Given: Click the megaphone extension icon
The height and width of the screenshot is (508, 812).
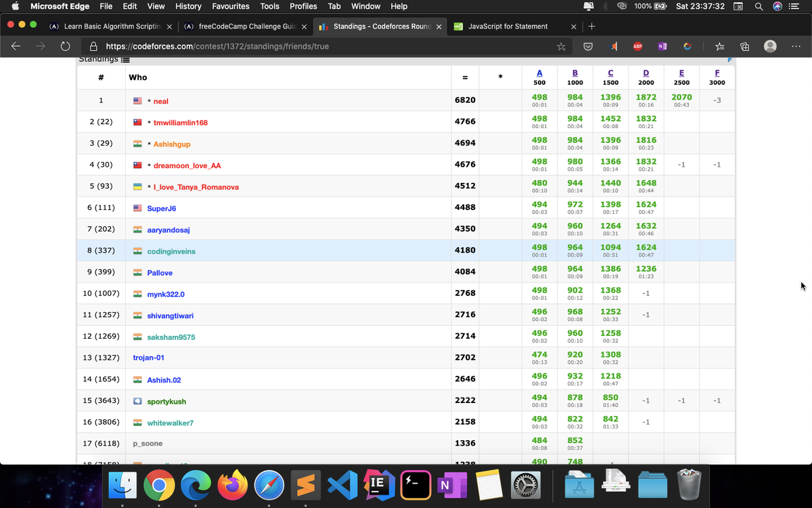Looking at the screenshot, I should point(614,47).
